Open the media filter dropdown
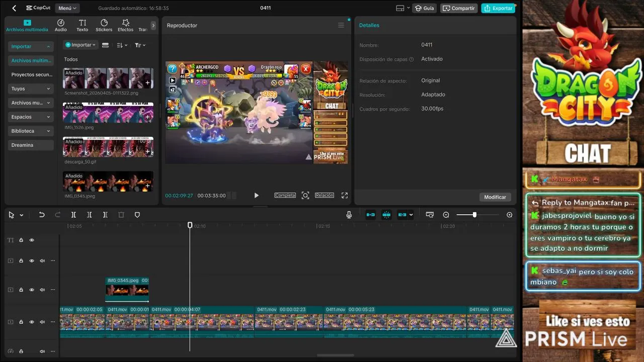Viewport: 644px width, 362px height. pos(140,45)
